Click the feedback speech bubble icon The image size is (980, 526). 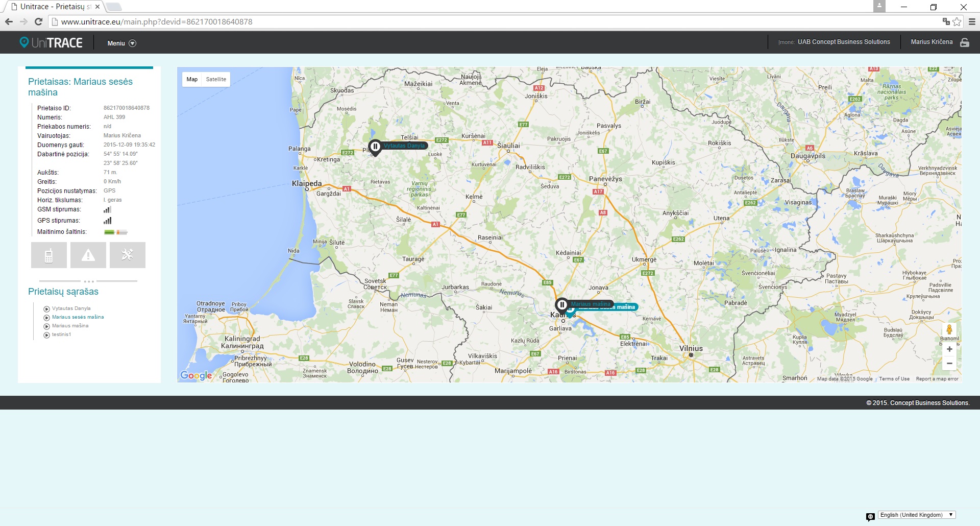tap(870, 517)
